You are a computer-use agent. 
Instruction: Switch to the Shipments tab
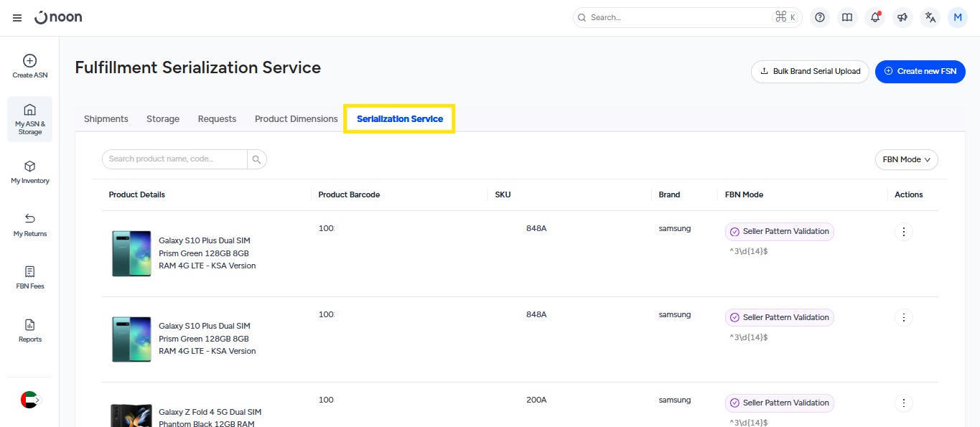pos(106,119)
